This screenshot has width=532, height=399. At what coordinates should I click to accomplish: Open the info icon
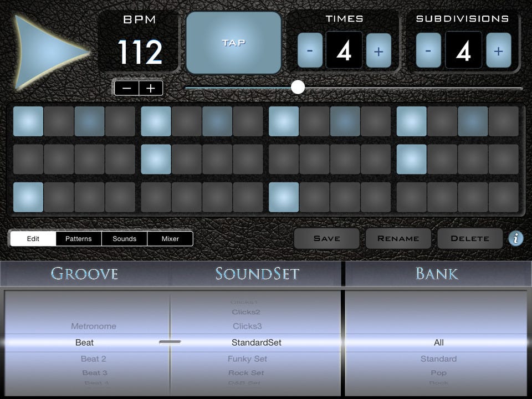[x=516, y=238]
